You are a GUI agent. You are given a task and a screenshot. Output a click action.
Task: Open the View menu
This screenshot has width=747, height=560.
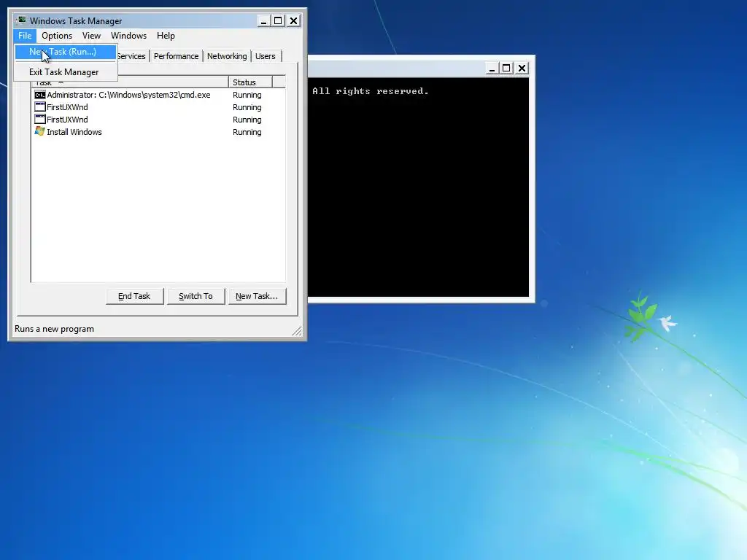coord(91,36)
